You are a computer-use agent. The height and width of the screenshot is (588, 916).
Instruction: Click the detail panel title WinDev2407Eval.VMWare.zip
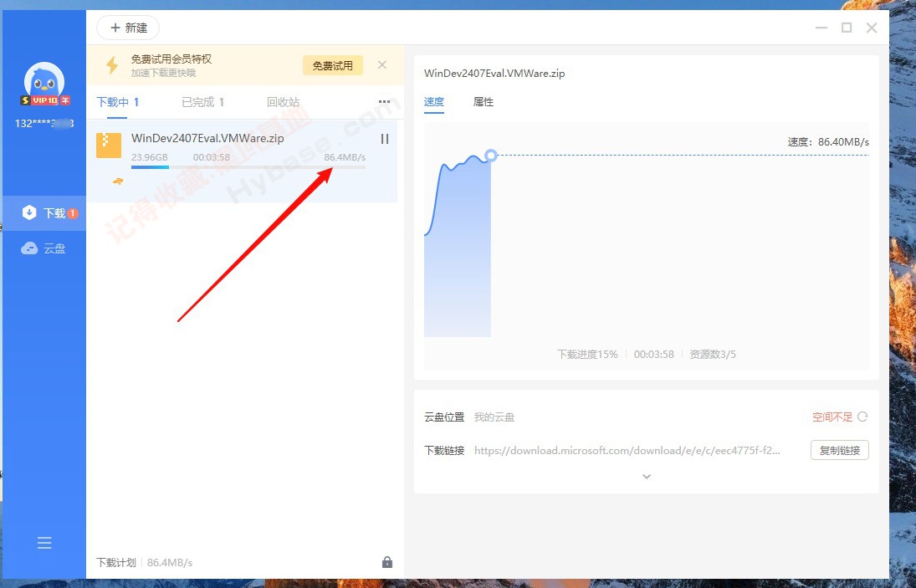pos(494,74)
